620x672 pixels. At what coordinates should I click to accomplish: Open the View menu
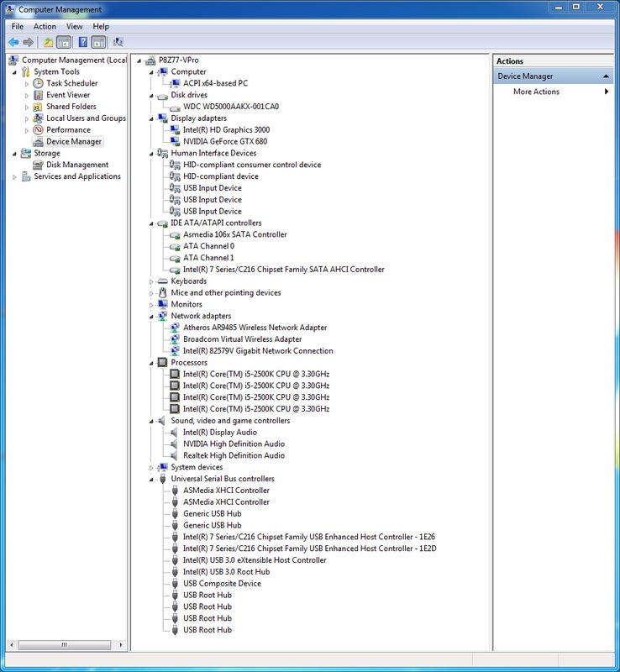point(74,27)
